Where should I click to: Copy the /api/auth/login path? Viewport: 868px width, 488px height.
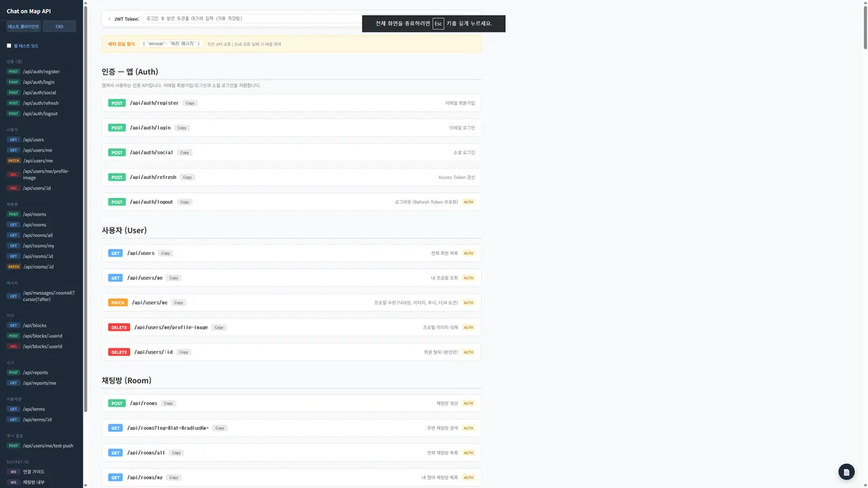point(182,127)
